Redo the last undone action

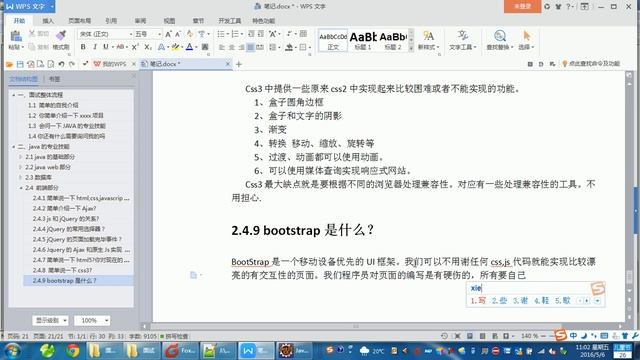point(72,64)
